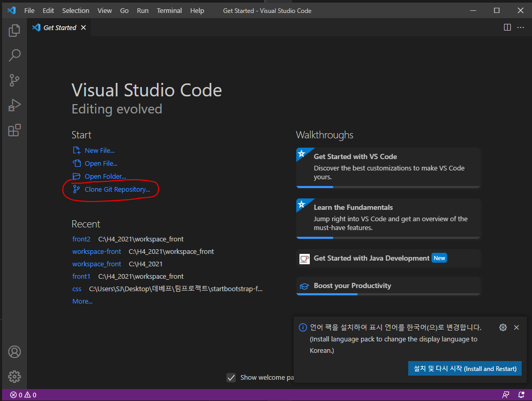Open the feedback icon in status bar
The width and height of the screenshot is (532, 401).
pos(506,395)
